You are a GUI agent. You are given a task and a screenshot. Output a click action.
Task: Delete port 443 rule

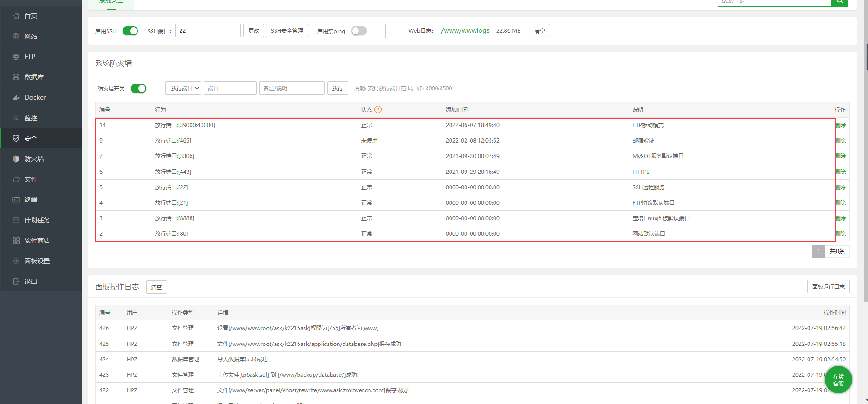pos(840,172)
